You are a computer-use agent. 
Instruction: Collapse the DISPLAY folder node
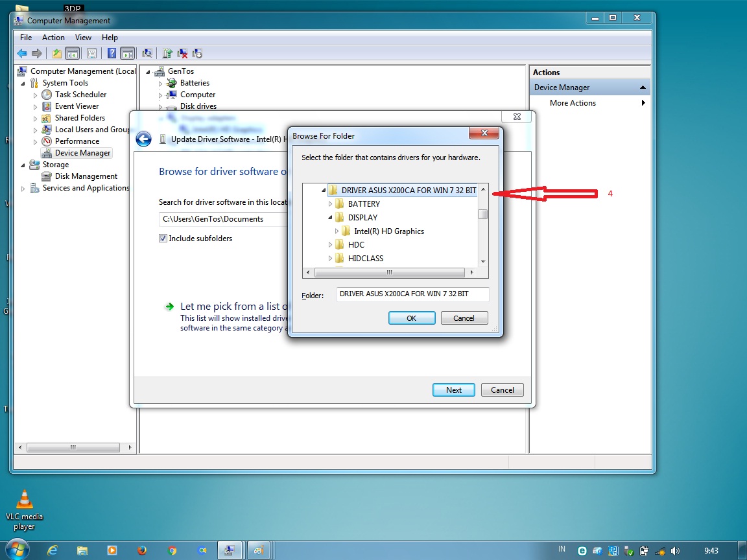pyautogui.click(x=330, y=218)
